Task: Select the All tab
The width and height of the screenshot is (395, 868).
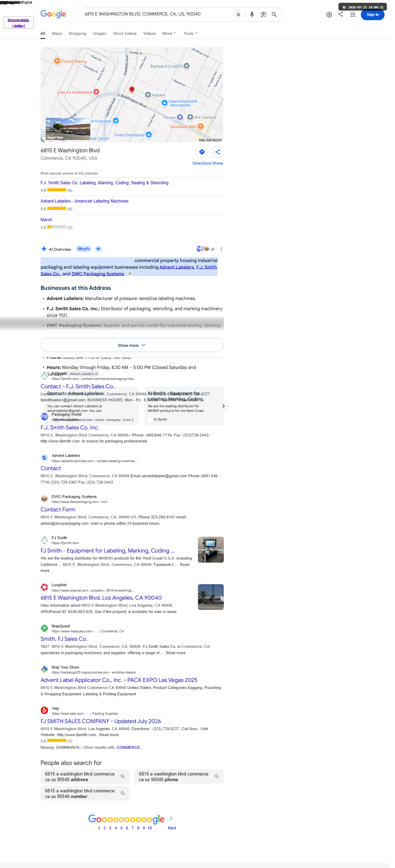Action: click(x=43, y=33)
